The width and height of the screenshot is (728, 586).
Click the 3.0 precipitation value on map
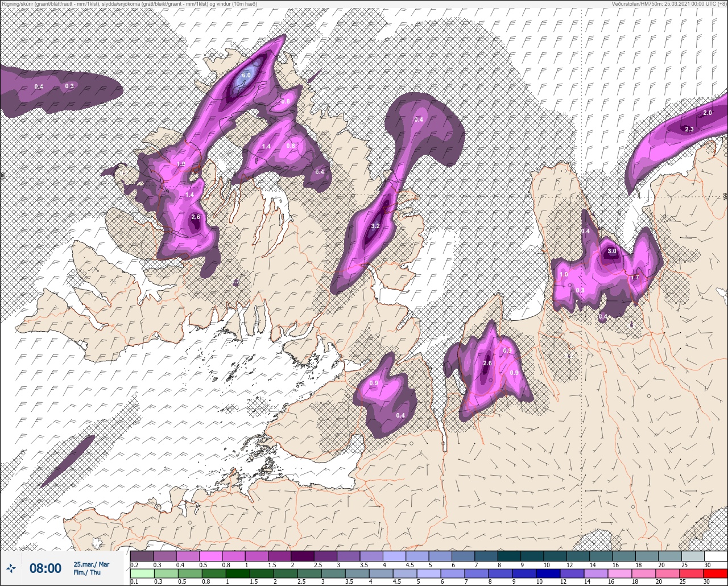coord(612,251)
